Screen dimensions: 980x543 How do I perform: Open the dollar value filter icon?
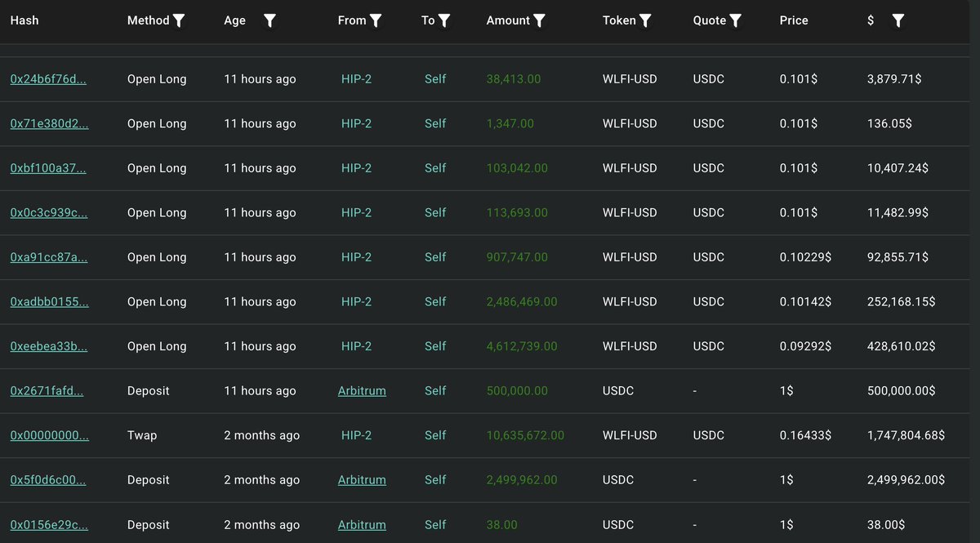tap(898, 20)
